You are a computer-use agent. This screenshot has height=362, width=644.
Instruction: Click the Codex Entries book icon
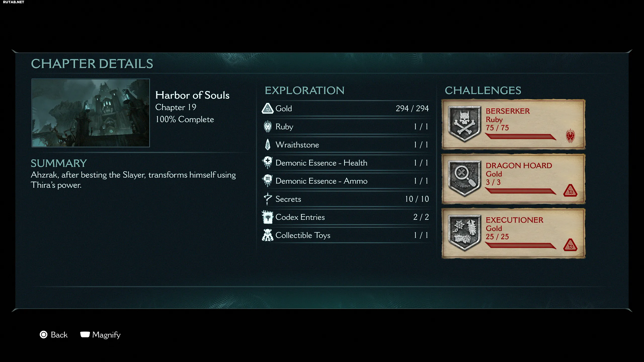coord(268,217)
